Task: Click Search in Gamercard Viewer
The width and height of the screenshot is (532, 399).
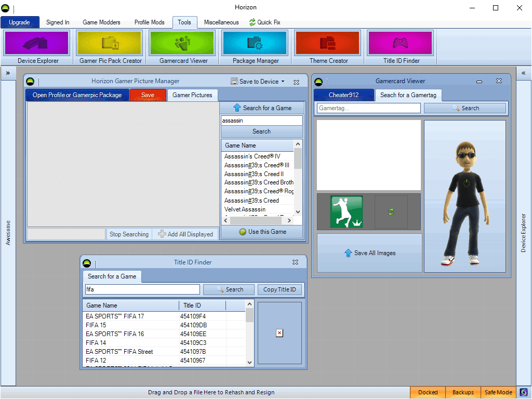Action: point(465,108)
